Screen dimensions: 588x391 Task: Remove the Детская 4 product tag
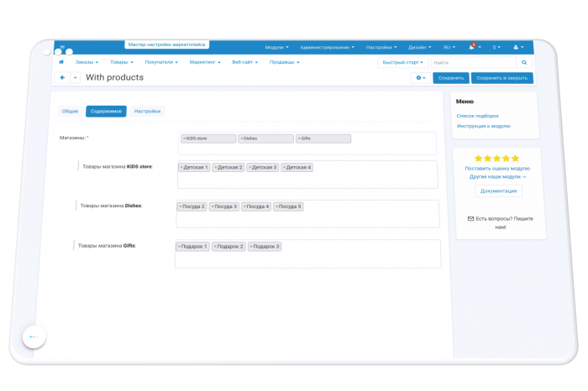284,168
